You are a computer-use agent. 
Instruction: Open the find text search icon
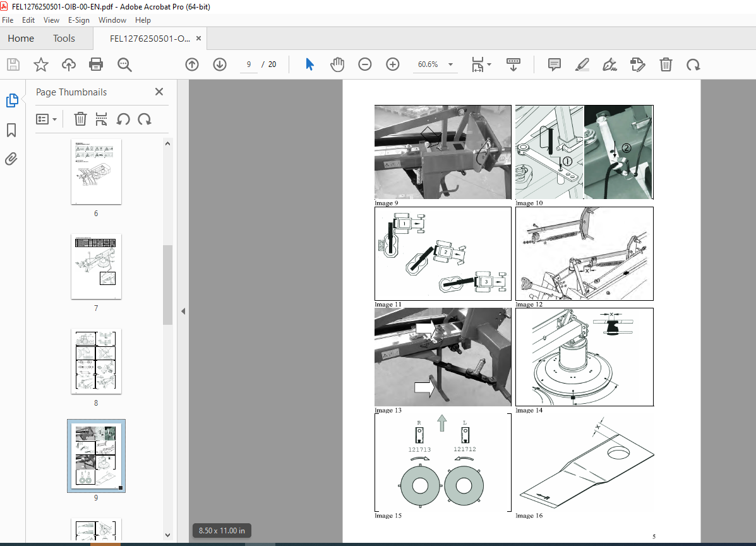(124, 64)
